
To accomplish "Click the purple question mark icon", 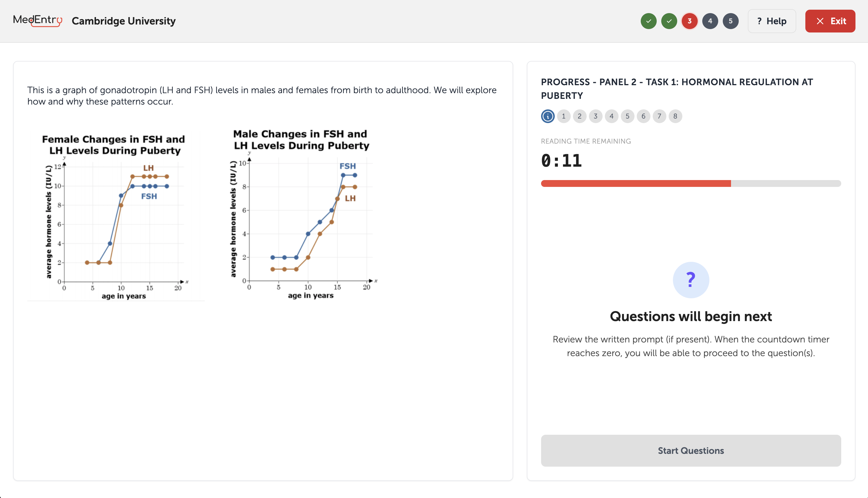I will 691,280.
